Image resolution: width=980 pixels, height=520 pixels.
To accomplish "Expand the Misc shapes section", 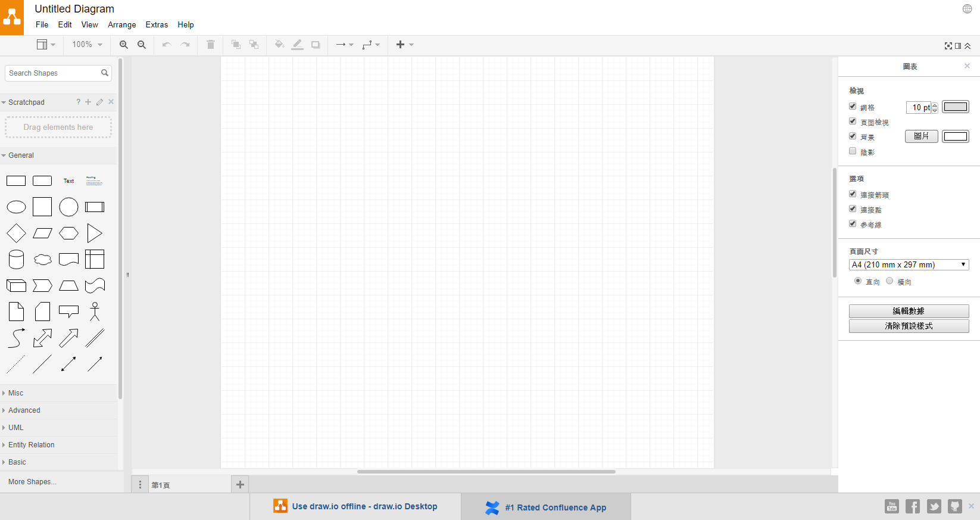I will click(x=59, y=393).
